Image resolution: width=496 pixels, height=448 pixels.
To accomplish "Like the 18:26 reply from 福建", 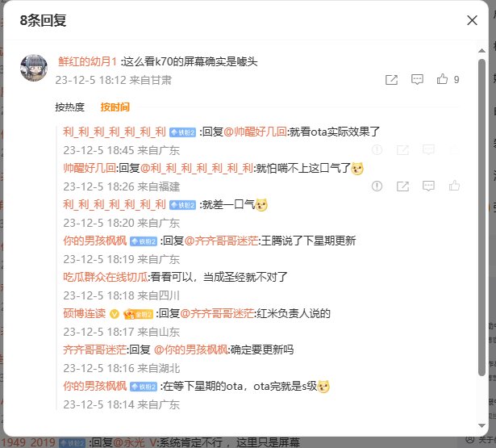I will pos(454,186).
